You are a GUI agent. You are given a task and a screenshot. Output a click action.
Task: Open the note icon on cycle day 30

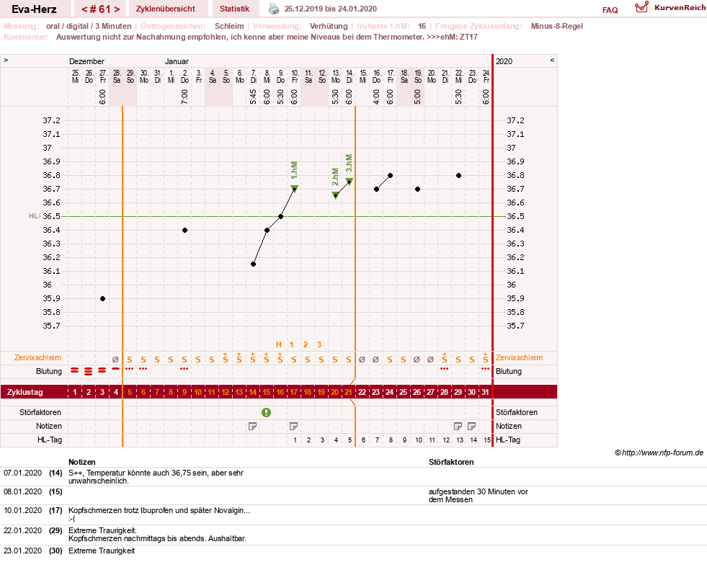[471, 426]
